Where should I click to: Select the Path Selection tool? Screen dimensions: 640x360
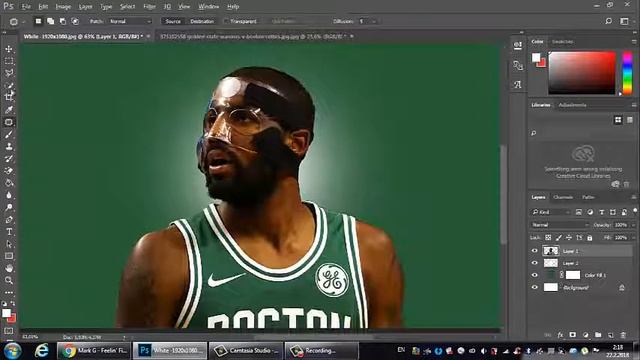click(9, 244)
